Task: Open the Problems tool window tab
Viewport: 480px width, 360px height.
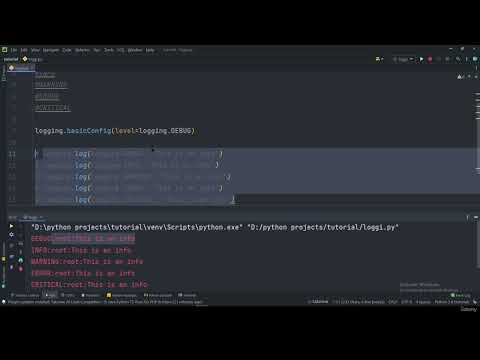Action: [x=91, y=295]
